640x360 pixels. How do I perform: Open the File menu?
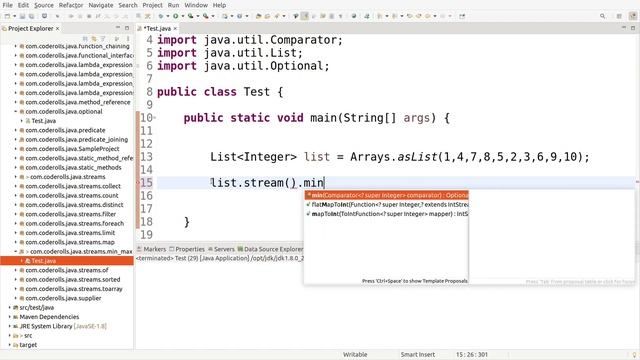click(7, 5)
